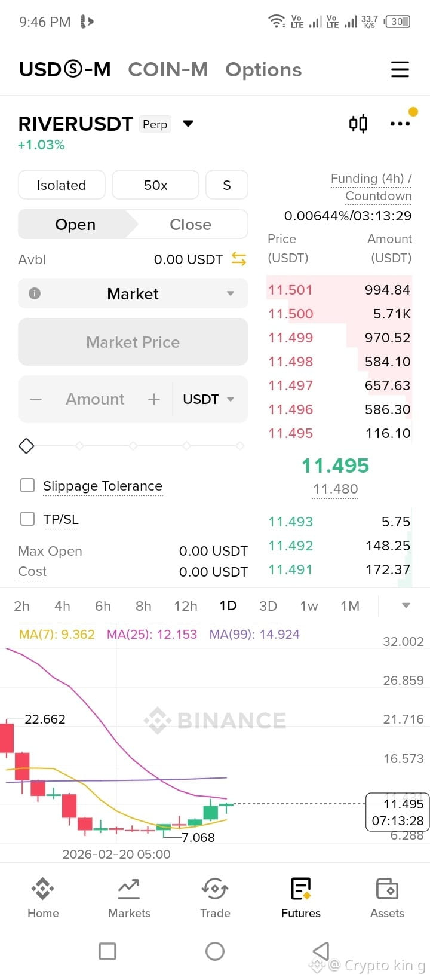Switch to the COIN-M tab

(168, 70)
